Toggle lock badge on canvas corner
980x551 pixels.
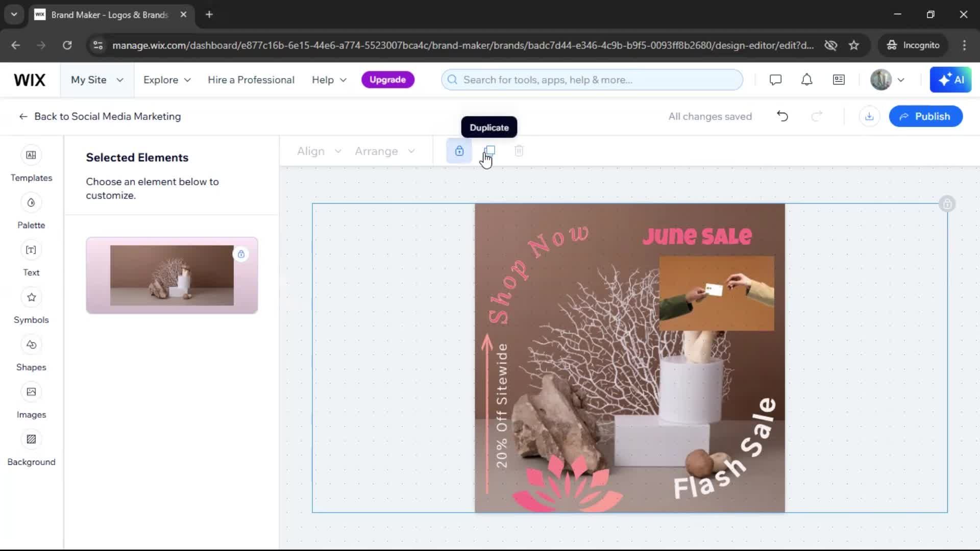coord(947,204)
